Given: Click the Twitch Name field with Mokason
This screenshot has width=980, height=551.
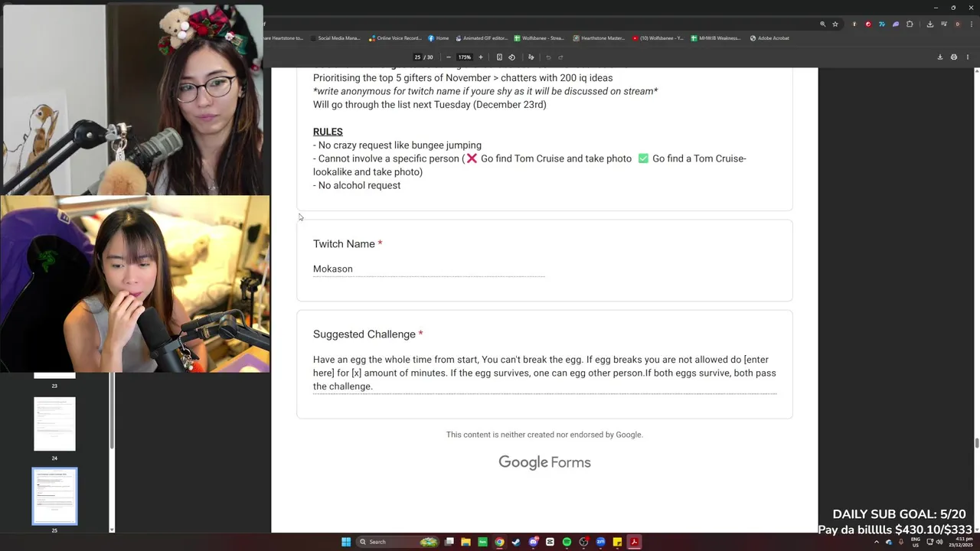Looking at the screenshot, I should pos(429,269).
